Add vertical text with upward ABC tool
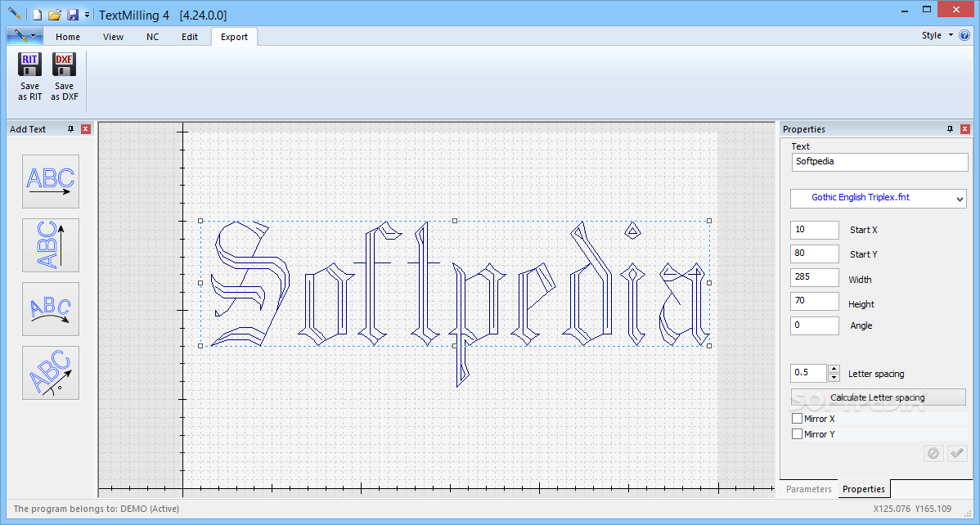The width and height of the screenshot is (980, 525). coord(51,245)
